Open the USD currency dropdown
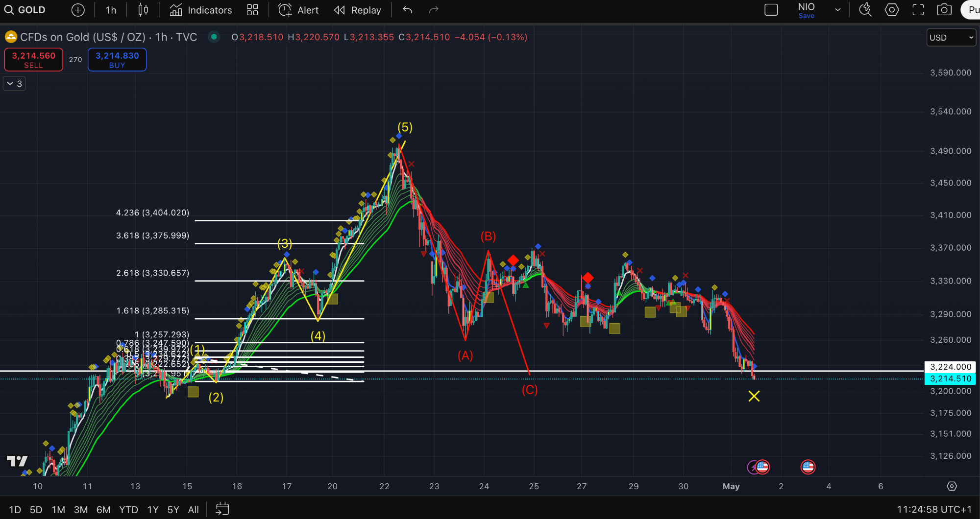The image size is (980, 519). point(951,38)
